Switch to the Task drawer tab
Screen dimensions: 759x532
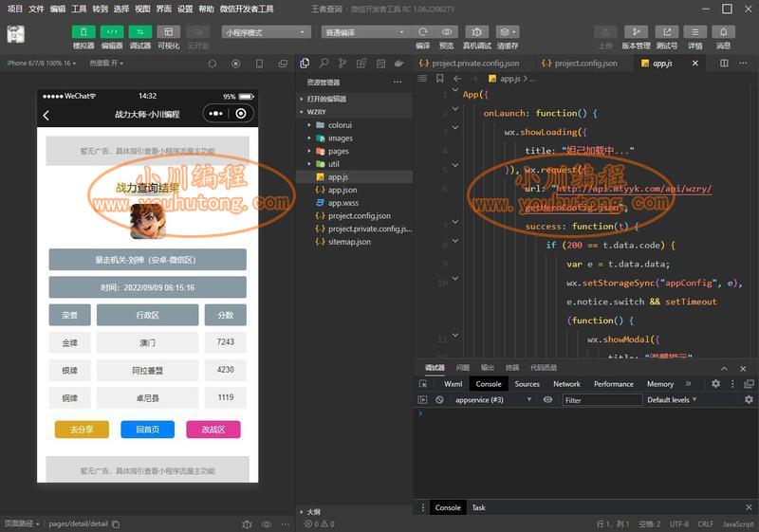point(478,507)
